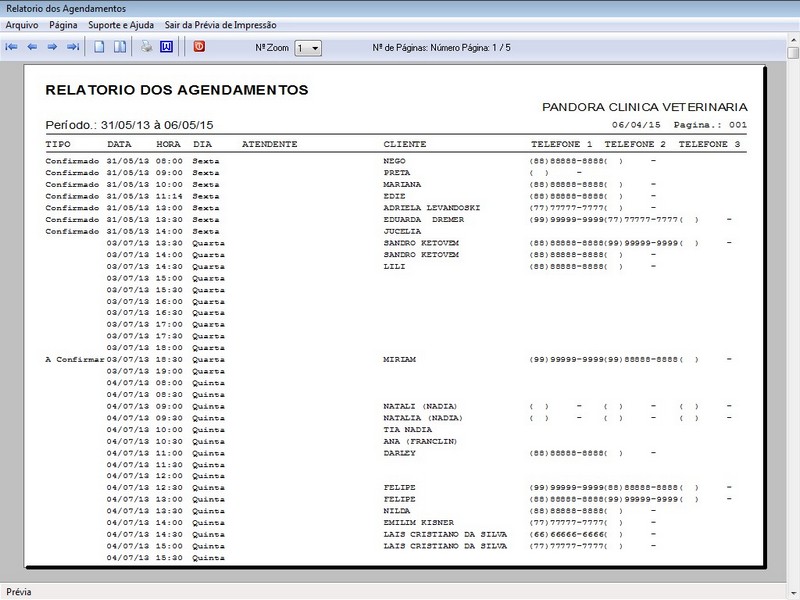The width and height of the screenshot is (800, 600).
Task: Click PANDORA CLINICA VETERINARIA text
Action: pyautogui.click(x=644, y=107)
